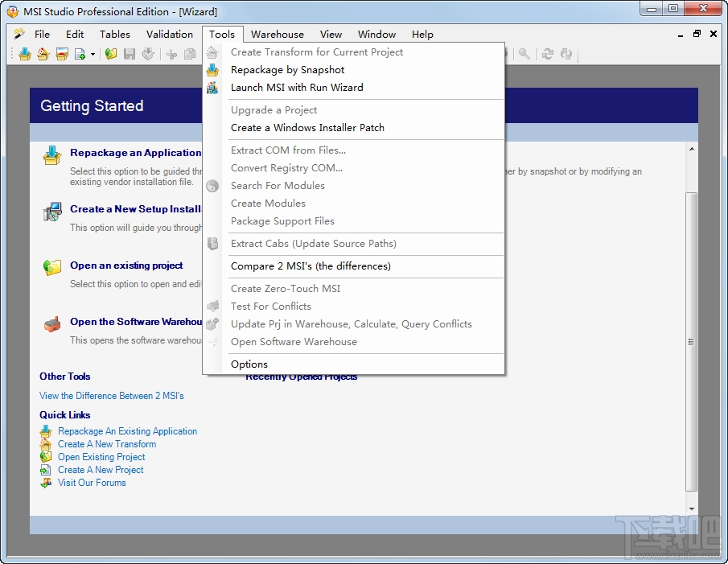728x564 pixels.
Task: Click the Search magnifier toolbar icon
Action: pyautogui.click(x=524, y=54)
